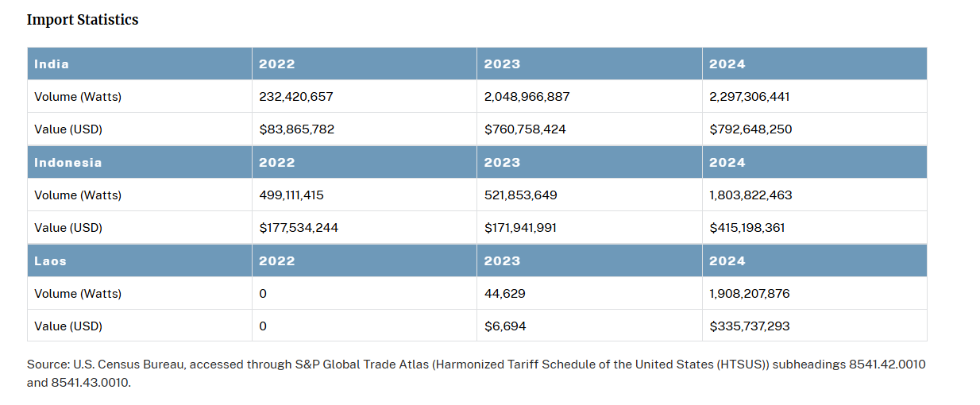Click Laos 2024 value $335,737,293

(x=750, y=326)
